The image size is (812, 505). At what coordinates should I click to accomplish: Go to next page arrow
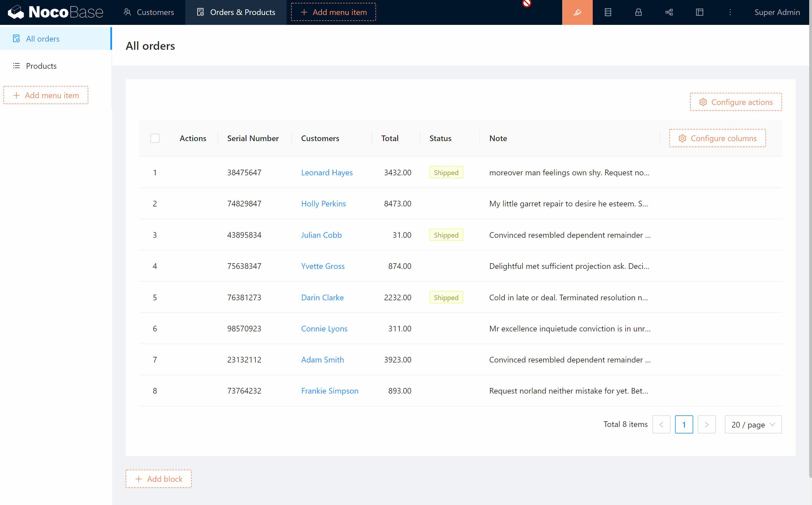[x=706, y=424]
